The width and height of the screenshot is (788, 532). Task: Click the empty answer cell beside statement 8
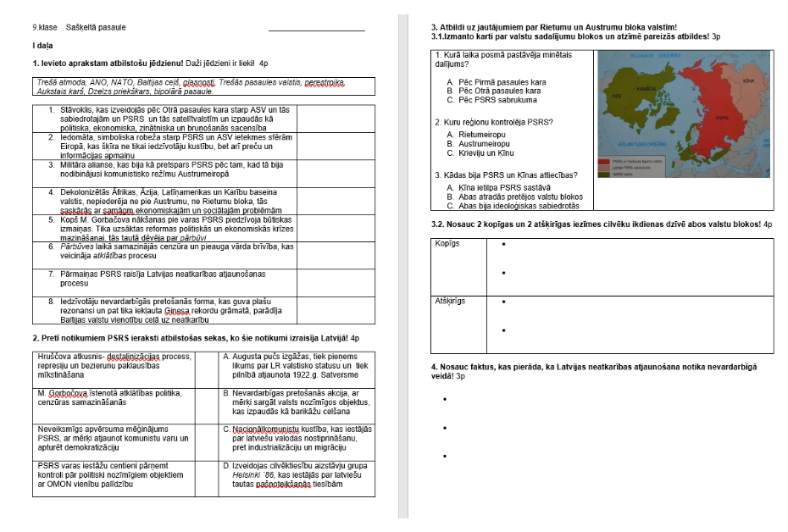click(x=335, y=310)
